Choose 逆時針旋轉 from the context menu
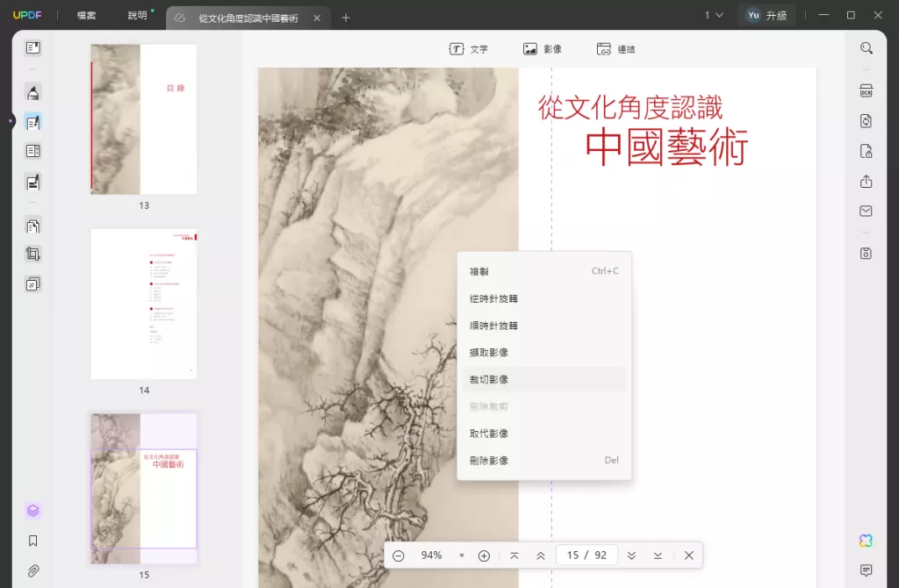Screen dimensions: 899x588 click(x=544, y=298)
